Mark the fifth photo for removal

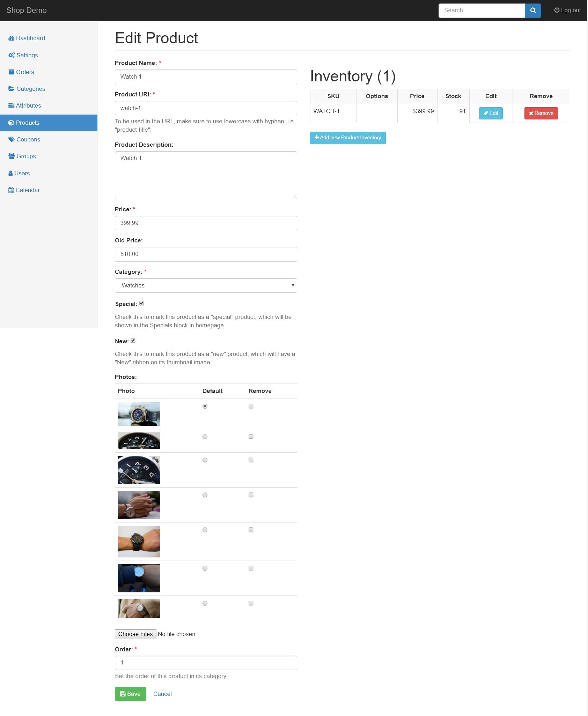[251, 530]
